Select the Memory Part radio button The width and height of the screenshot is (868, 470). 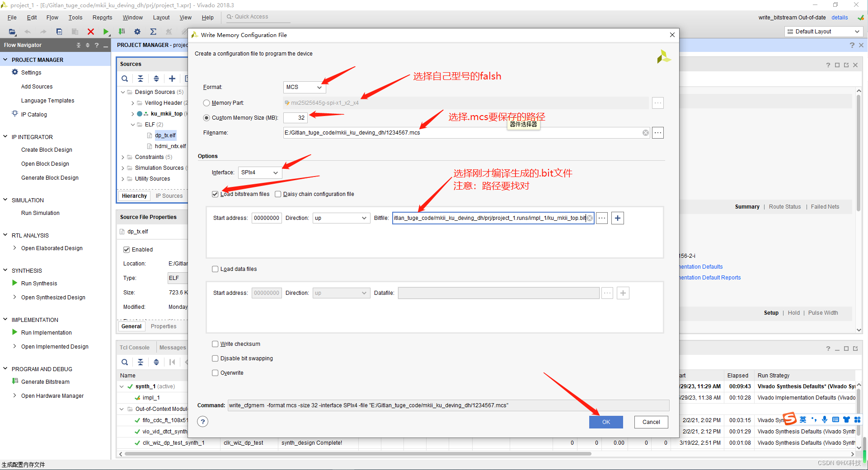click(x=206, y=103)
